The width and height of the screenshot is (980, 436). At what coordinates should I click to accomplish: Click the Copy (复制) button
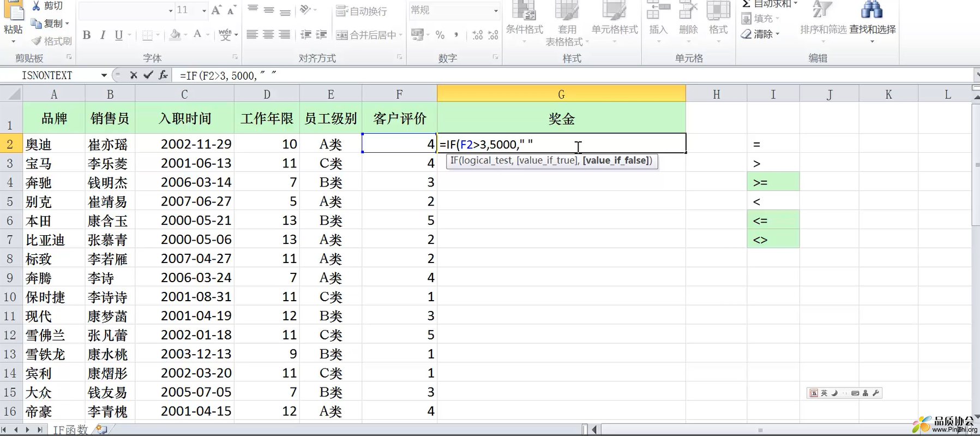(x=50, y=23)
